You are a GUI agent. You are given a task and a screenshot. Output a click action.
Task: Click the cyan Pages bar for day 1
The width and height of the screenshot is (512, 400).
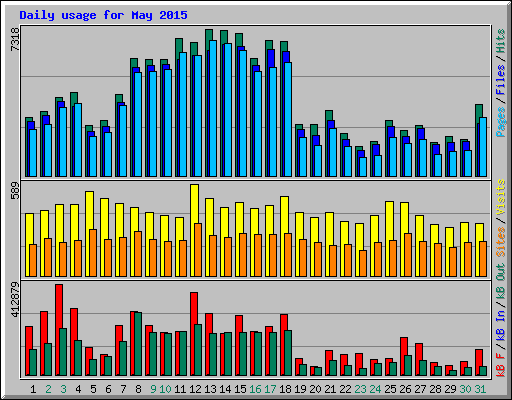click(x=33, y=153)
